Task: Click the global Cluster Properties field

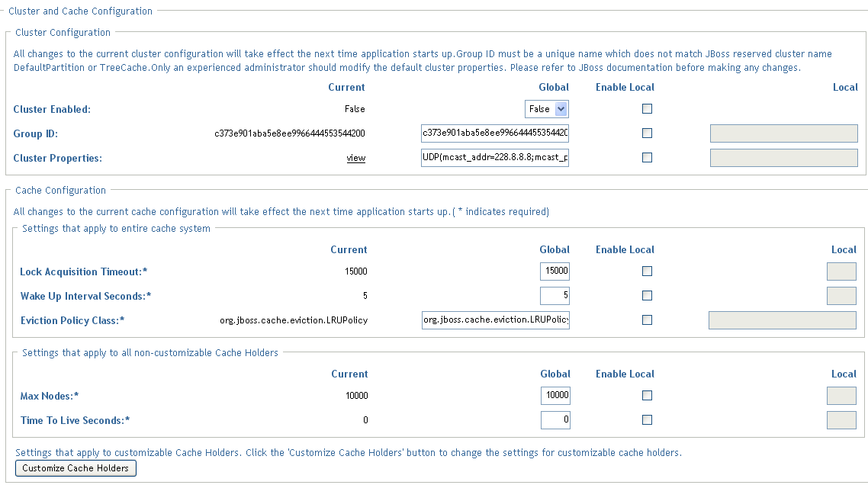Action: pyautogui.click(x=495, y=158)
